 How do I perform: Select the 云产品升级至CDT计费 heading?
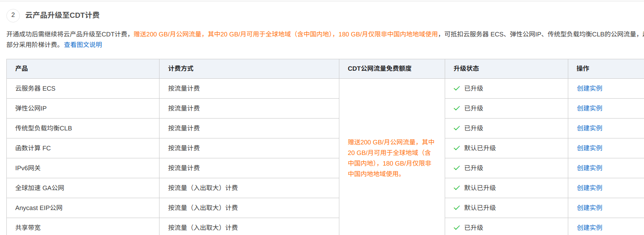[62, 15]
